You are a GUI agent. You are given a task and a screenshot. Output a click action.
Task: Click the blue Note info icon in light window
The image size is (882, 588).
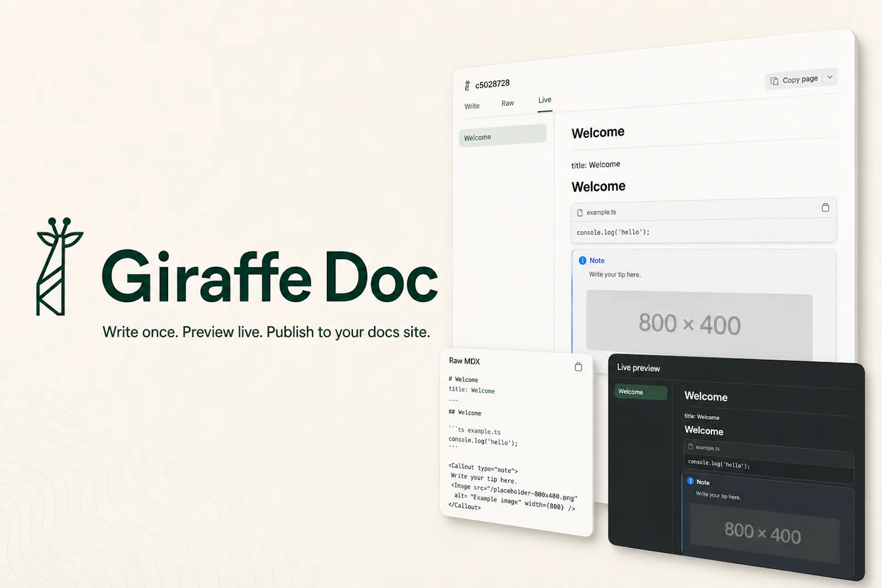pyautogui.click(x=583, y=261)
